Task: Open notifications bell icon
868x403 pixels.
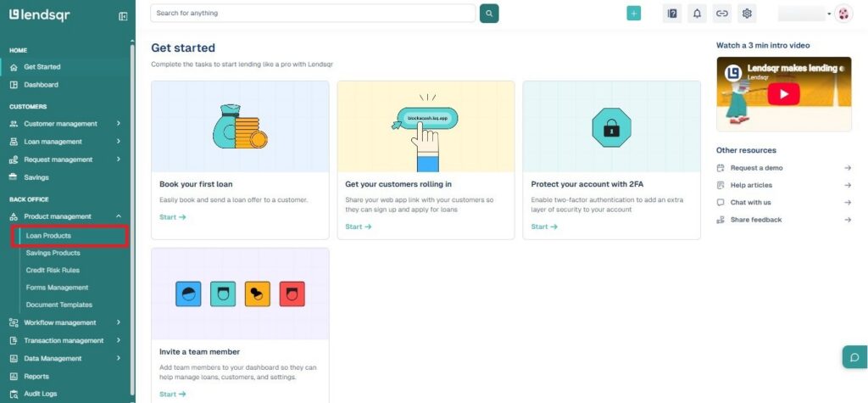Action: 697,14
